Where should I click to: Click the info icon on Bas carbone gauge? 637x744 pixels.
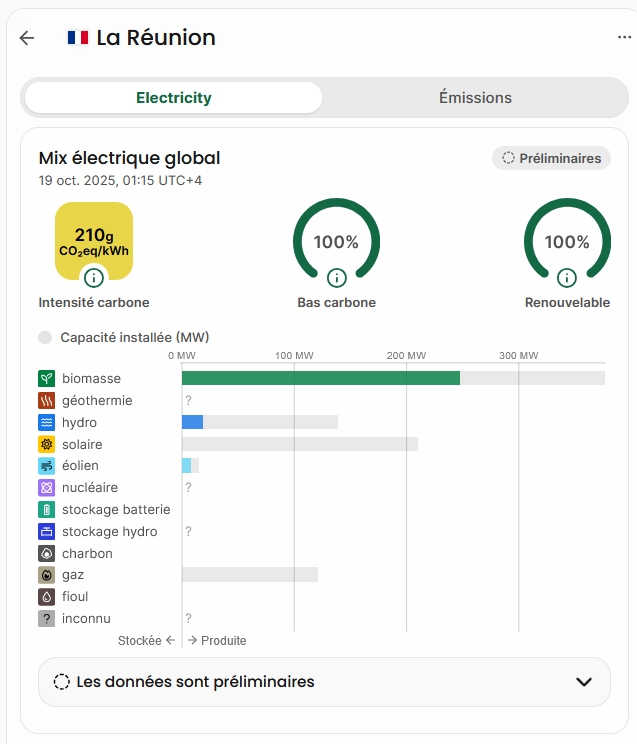[336, 277]
